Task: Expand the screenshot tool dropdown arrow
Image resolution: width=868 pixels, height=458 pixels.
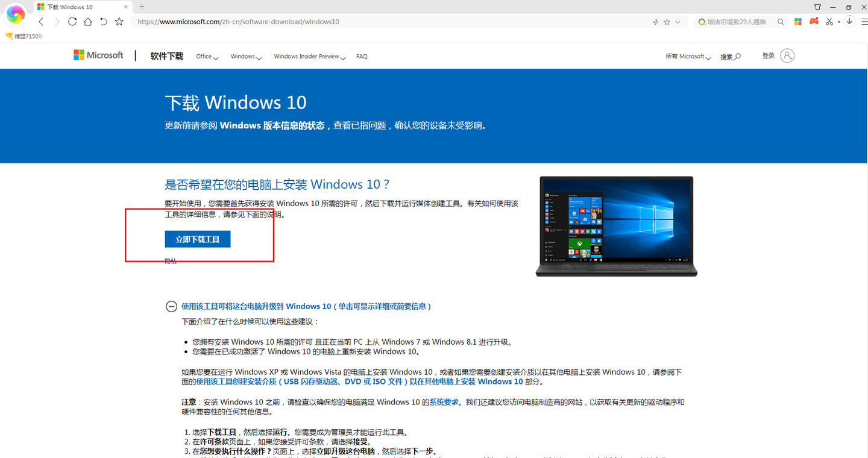Action: coord(838,22)
